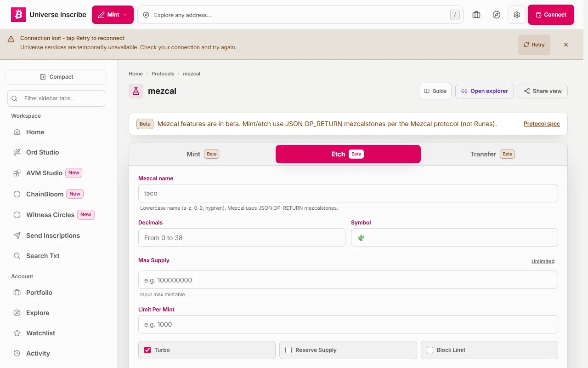Click Open explorer button
The width and height of the screenshot is (588, 368).
485,91
